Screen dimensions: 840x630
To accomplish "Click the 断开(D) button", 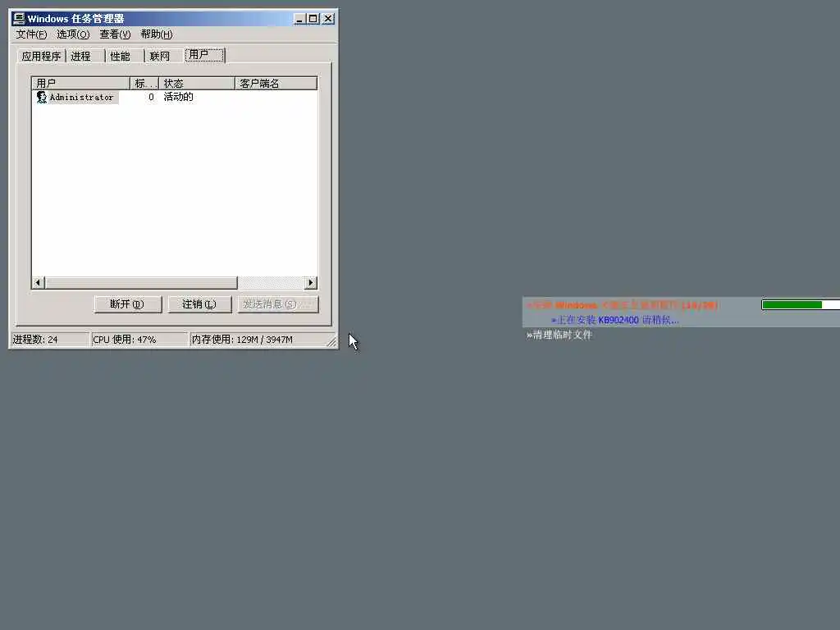I will point(127,304).
